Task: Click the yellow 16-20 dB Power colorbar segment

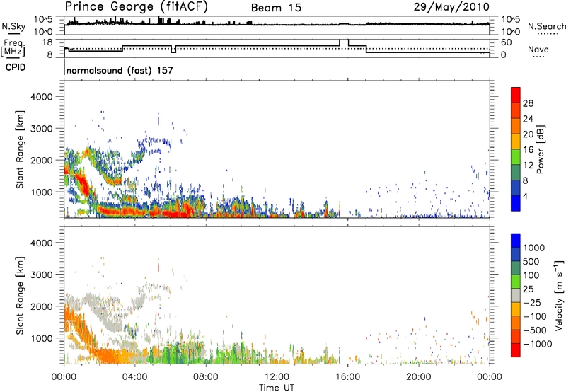Action: (x=516, y=141)
